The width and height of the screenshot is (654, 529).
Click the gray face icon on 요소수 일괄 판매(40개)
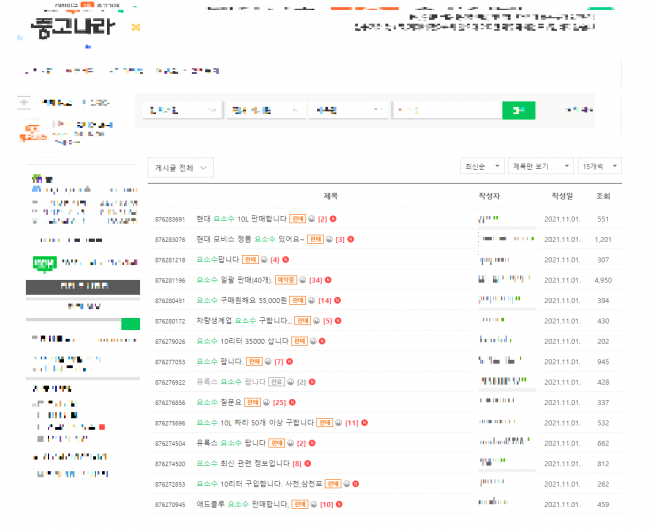coord(303,280)
